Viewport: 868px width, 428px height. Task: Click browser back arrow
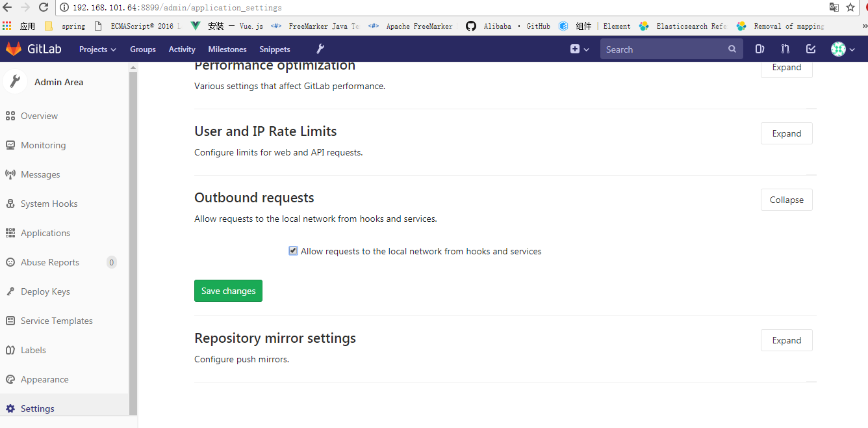[7, 8]
